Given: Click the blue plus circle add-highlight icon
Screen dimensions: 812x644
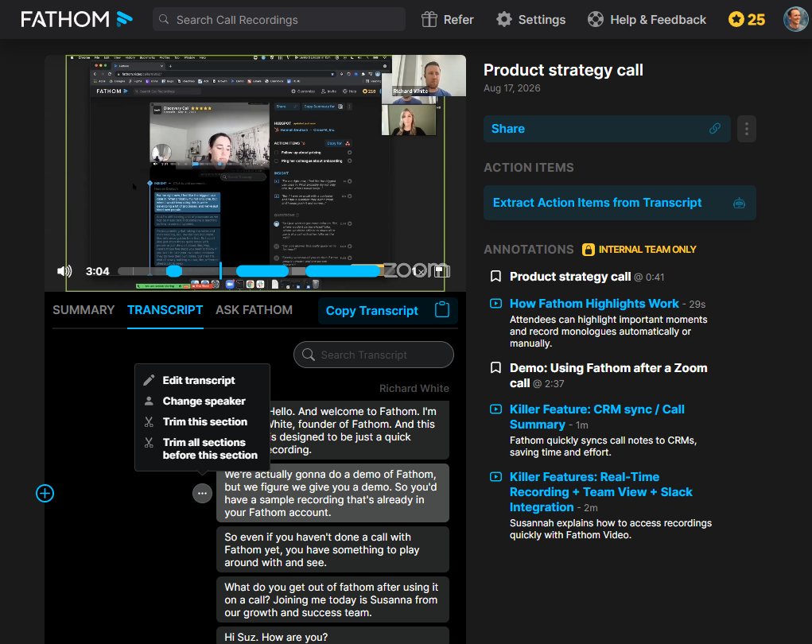Looking at the screenshot, I should (45, 494).
